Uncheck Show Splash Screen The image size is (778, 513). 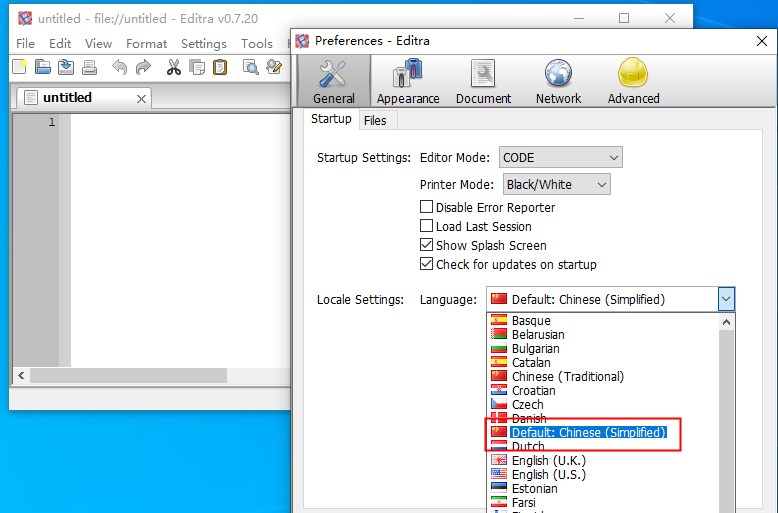(426, 245)
